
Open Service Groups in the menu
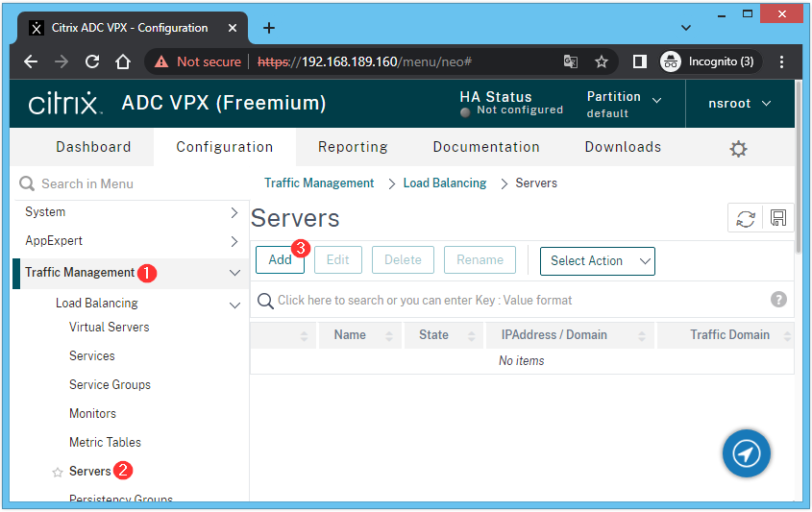coord(110,384)
